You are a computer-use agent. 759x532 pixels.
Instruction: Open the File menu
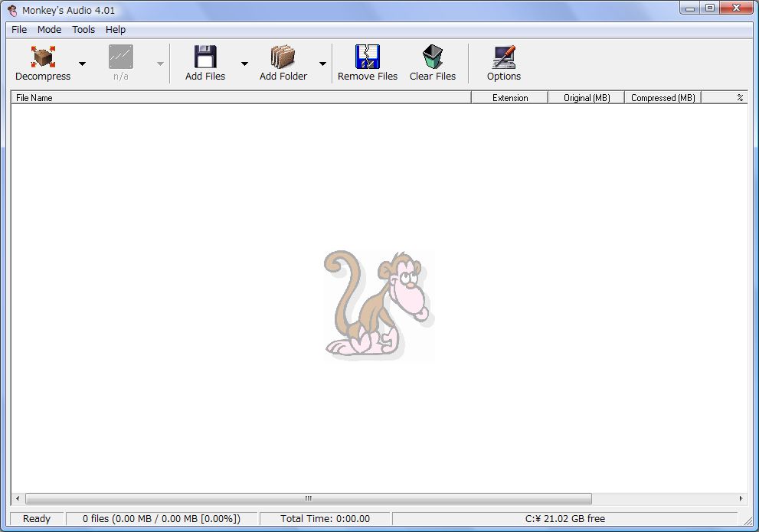pyautogui.click(x=19, y=30)
